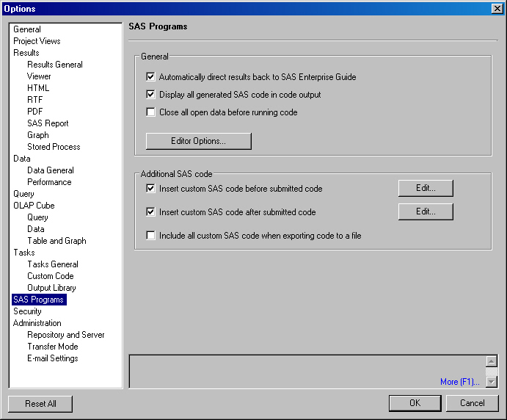This screenshot has width=507, height=420.
Task: Uncheck Display all generated SAS code
Action: 151,95
